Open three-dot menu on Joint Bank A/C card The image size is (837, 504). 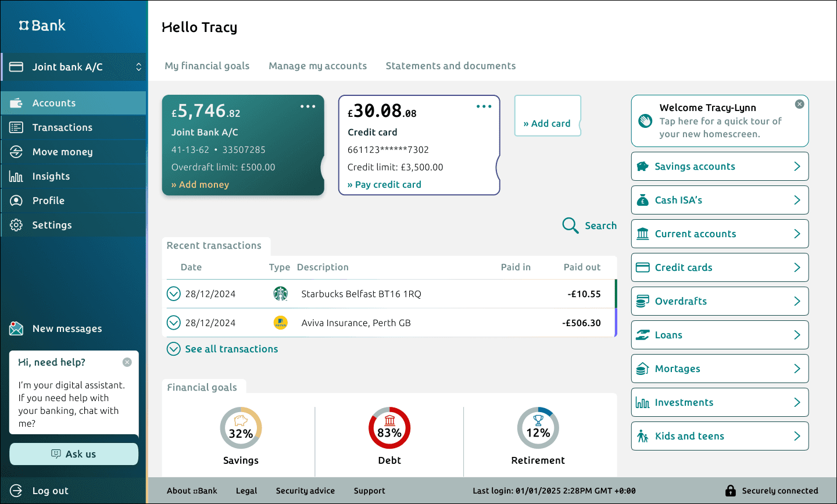click(x=308, y=106)
